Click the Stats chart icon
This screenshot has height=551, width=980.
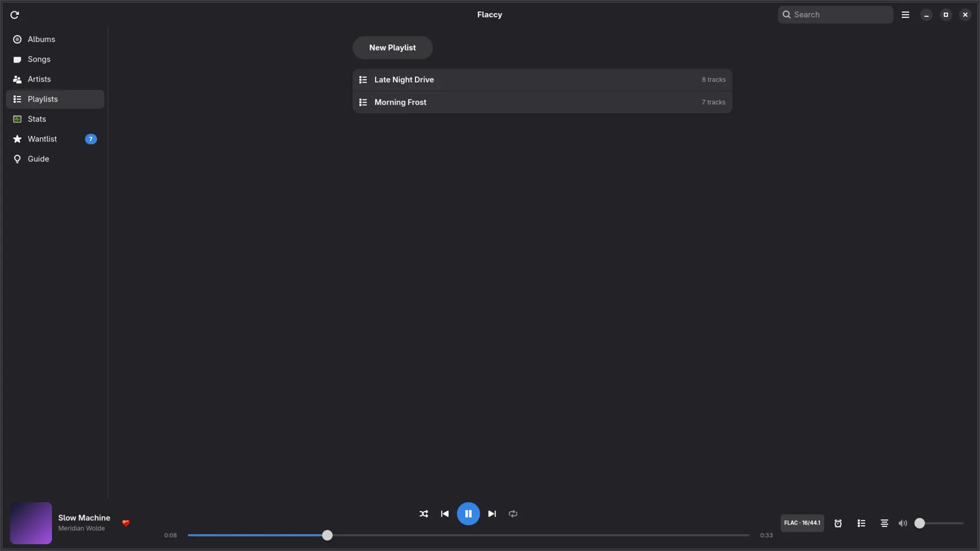click(x=17, y=119)
